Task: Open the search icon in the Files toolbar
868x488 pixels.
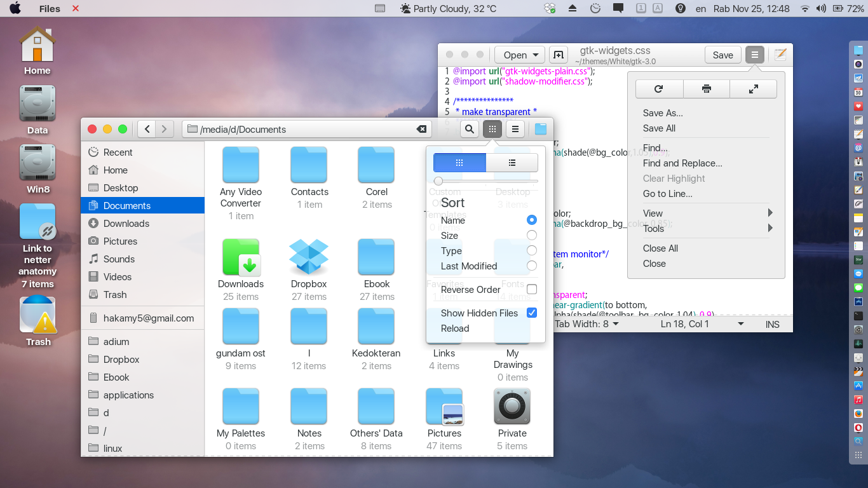Action: pyautogui.click(x=469, y=128)
